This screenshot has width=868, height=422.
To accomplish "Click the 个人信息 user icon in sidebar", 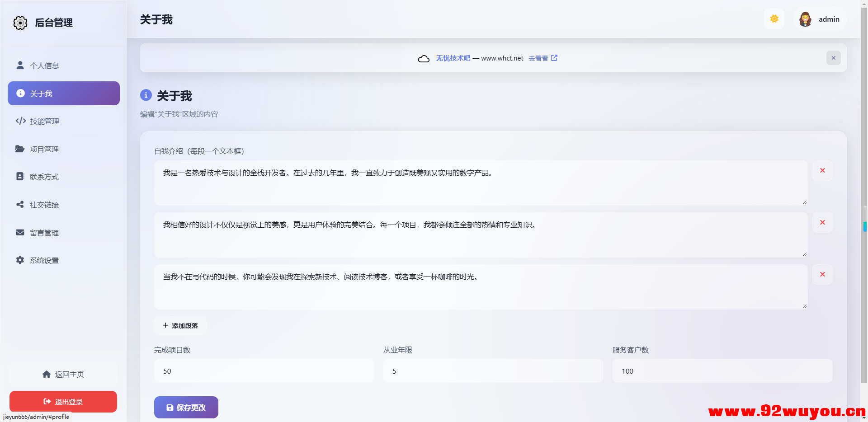I will [x=20, y=65].
